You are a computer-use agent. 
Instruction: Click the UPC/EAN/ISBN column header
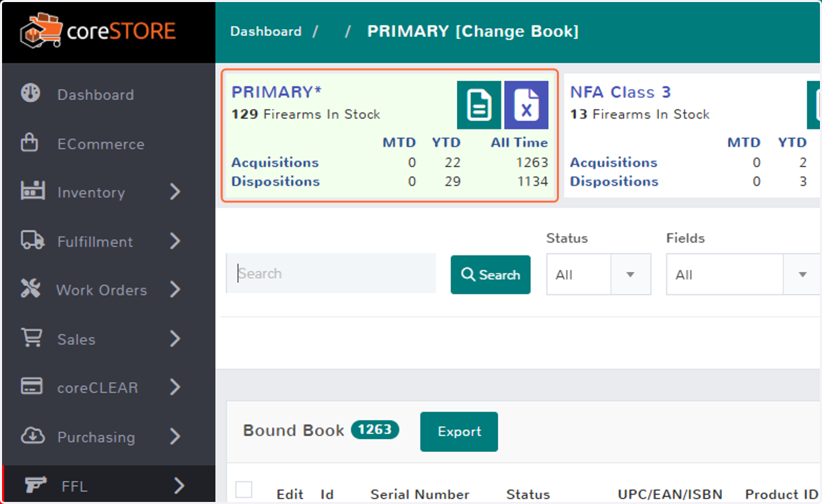tap(670, 494)
